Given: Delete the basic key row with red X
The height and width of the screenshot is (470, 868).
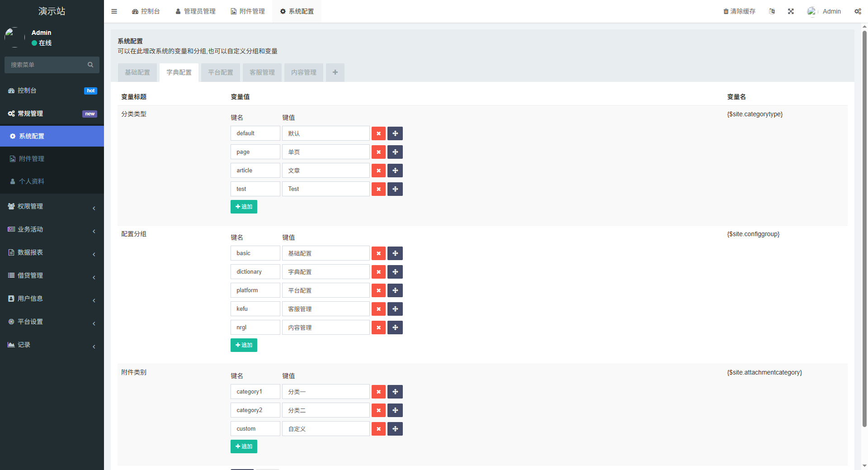Looking at the screenshot, I should click(378, 253).
